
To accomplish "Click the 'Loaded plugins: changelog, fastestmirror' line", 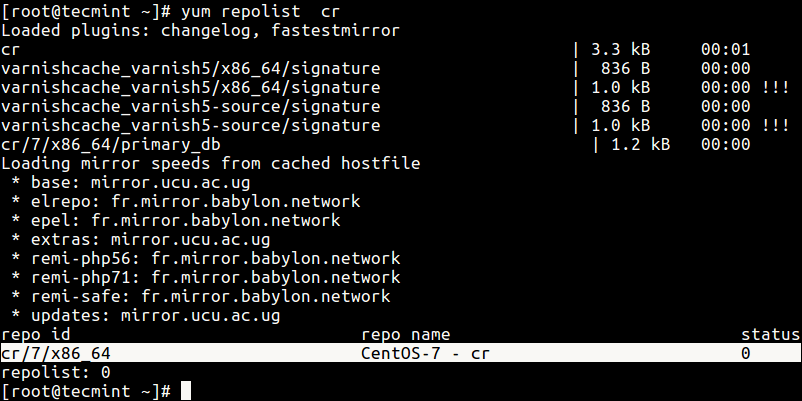I will (200, 30).
